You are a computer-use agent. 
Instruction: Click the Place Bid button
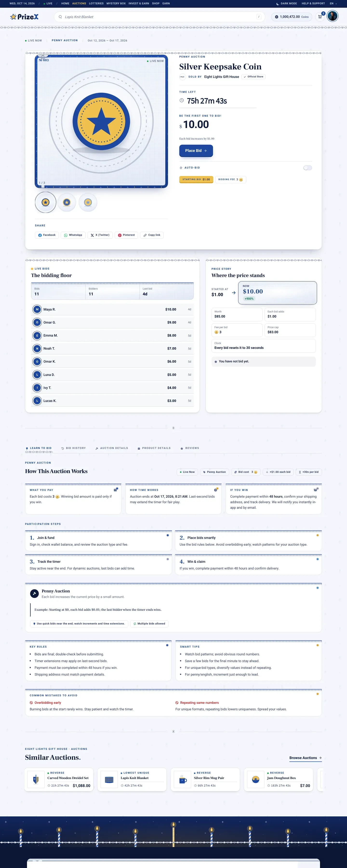196,151
